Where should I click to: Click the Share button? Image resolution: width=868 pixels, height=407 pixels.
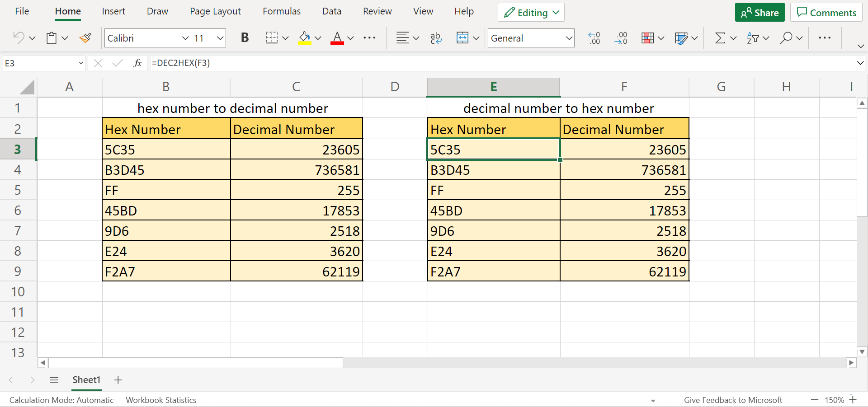click(x=759, y=12)
